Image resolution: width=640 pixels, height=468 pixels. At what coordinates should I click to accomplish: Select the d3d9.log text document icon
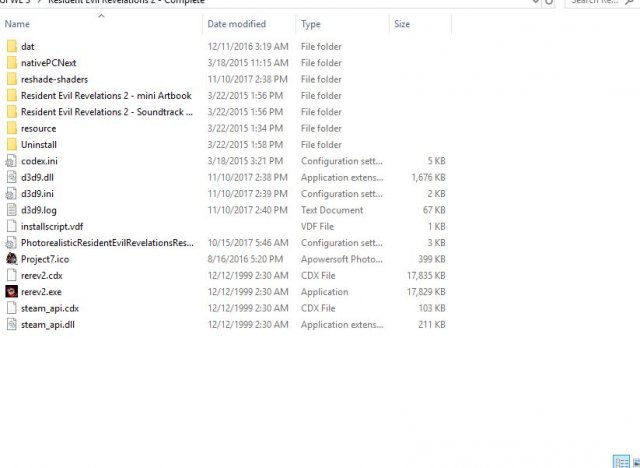11,210
